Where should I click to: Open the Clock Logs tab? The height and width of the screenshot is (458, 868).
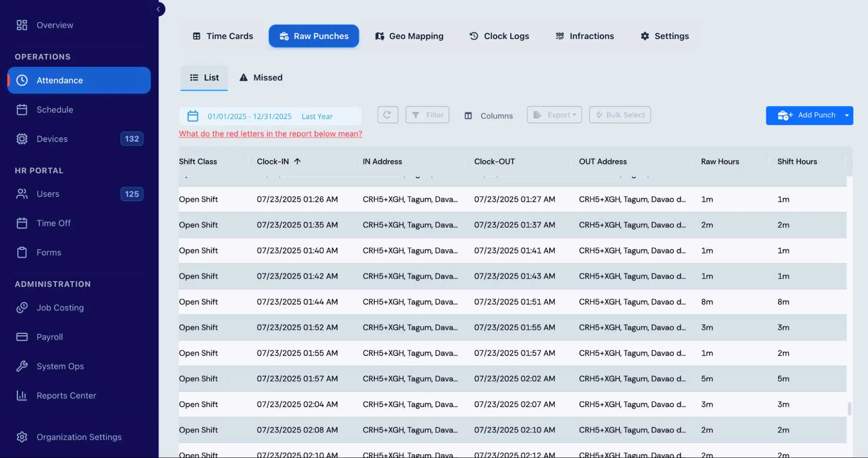coord(499,36)
